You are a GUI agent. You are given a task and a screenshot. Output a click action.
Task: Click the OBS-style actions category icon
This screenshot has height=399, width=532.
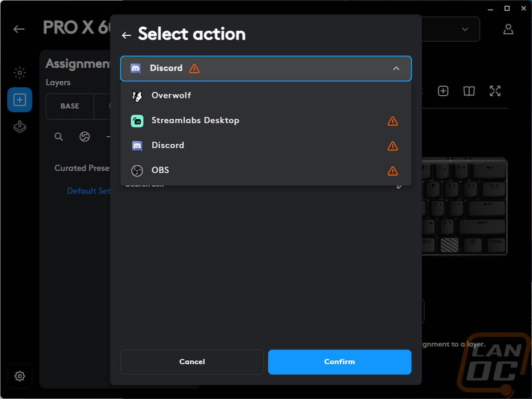coord(84,137)
